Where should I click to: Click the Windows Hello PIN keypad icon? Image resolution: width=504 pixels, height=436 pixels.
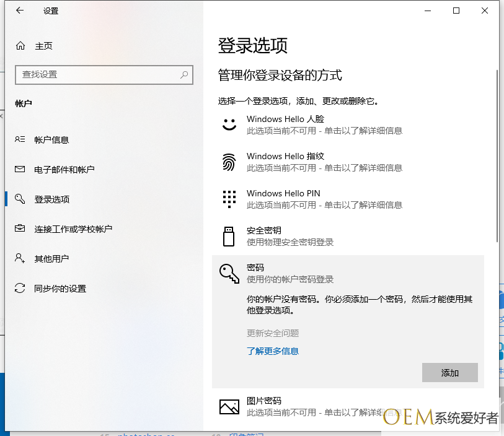click(229, 199)
